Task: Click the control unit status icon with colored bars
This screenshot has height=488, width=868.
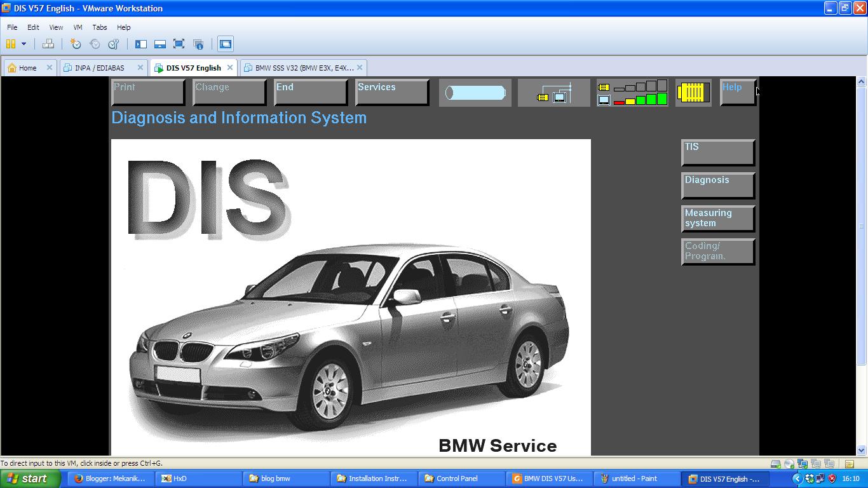Action: pyautogui.click(x=632, y=92)
